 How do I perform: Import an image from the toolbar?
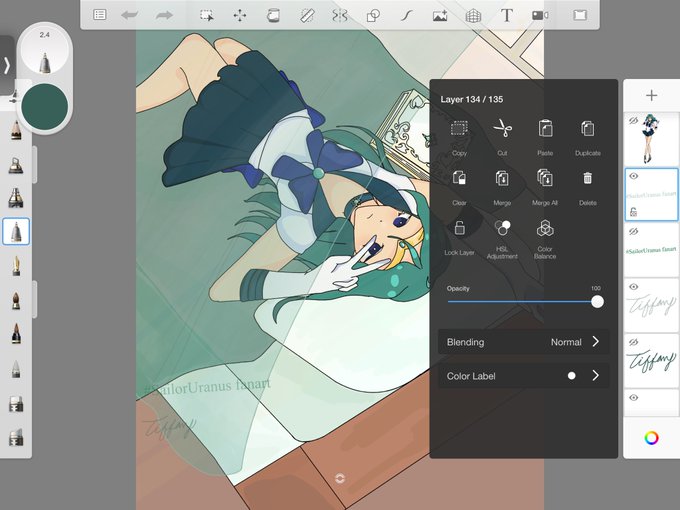pyautogui.click(x=440, y=16)
